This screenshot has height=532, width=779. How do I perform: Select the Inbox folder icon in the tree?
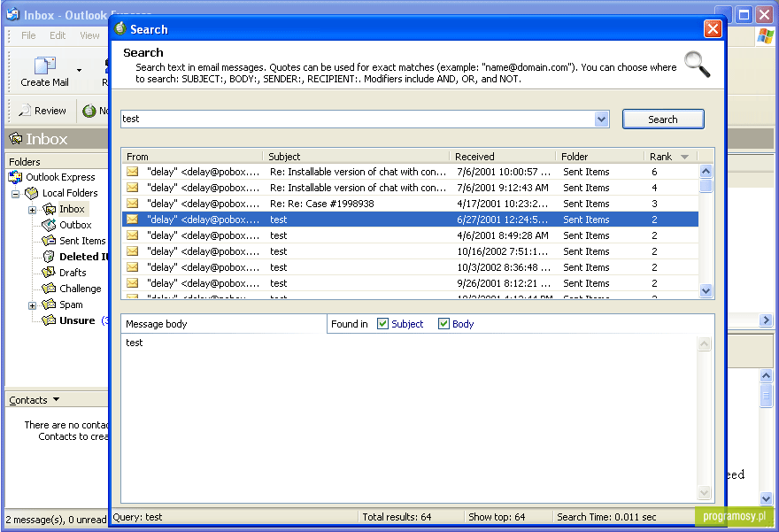coord(49,209)
